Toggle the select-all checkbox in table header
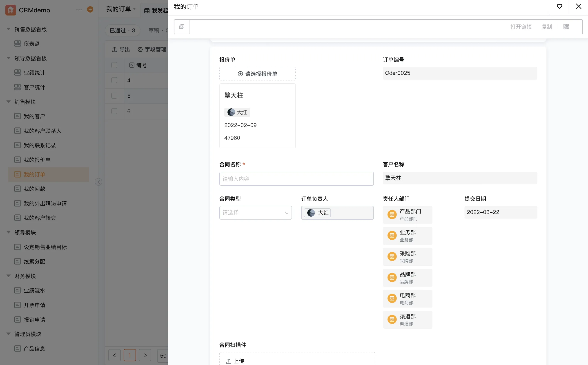This screenshot has height=365, width=588. [114, 65]
